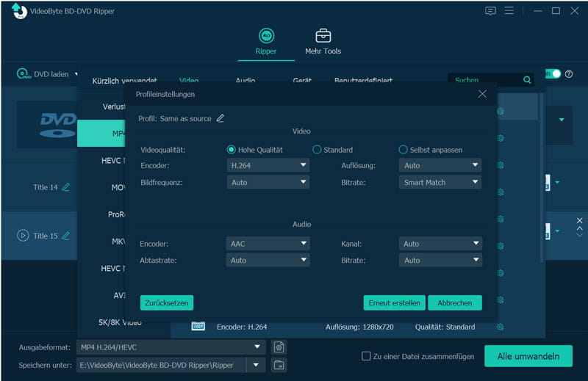The image size is (588, 381).
Task: Toggle the switch next to the help icon
Action: click(553, 74)
